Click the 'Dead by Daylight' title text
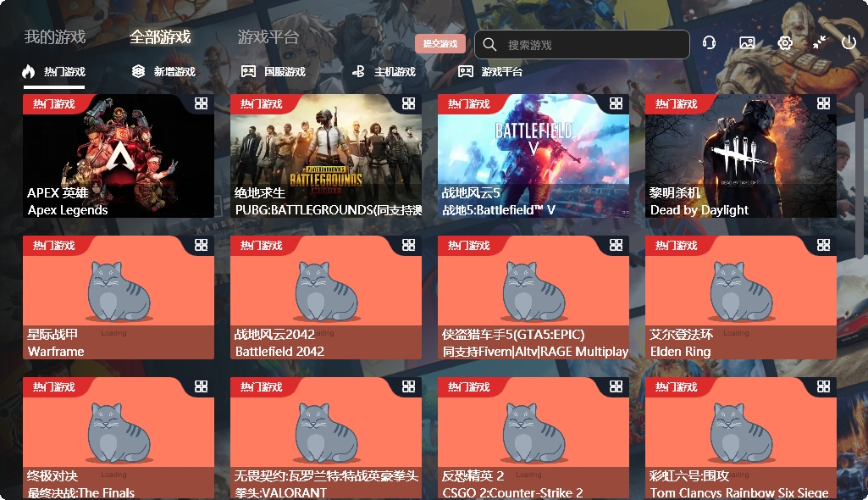Image resolution: width=868 pixels, height=500 pixels. pyautogui.click(x=699, y=210)
